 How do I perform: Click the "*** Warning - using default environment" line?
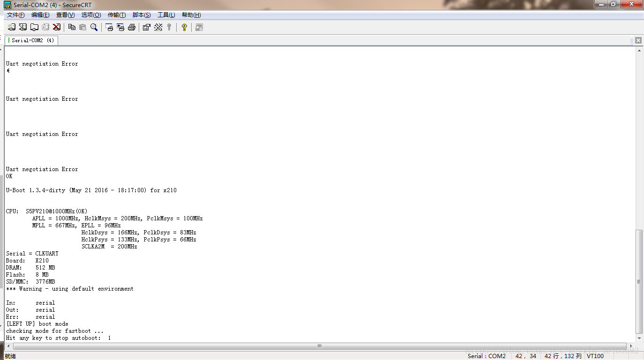70,289
